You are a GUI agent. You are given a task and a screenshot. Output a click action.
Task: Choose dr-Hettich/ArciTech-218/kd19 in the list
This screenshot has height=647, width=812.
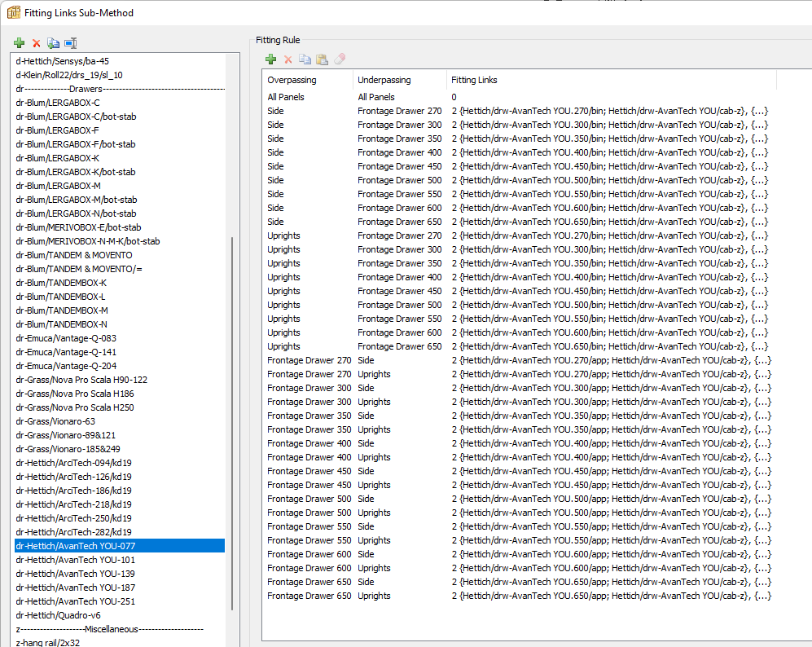[x=120, y=504]
